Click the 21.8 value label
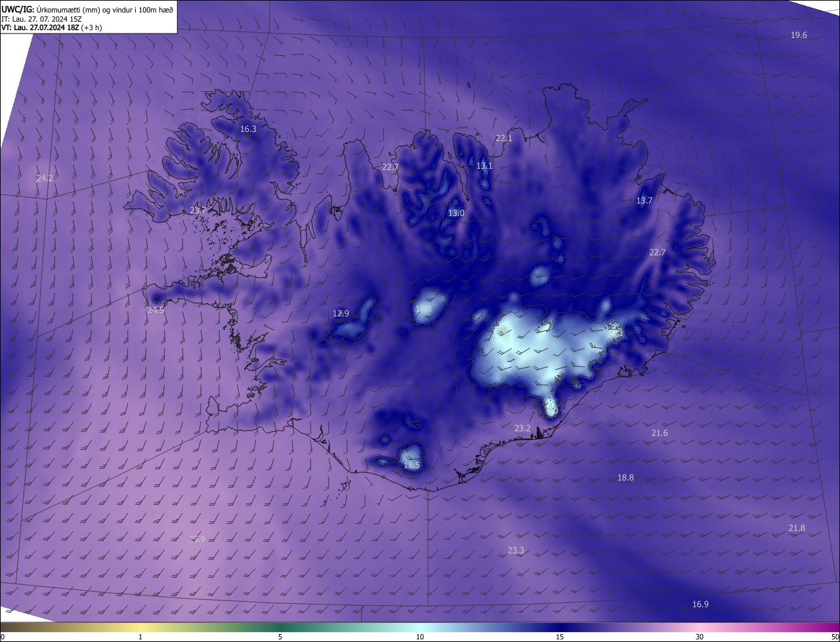Image resolution: width=840 pixels, height=642 pixels. (797, 528)
